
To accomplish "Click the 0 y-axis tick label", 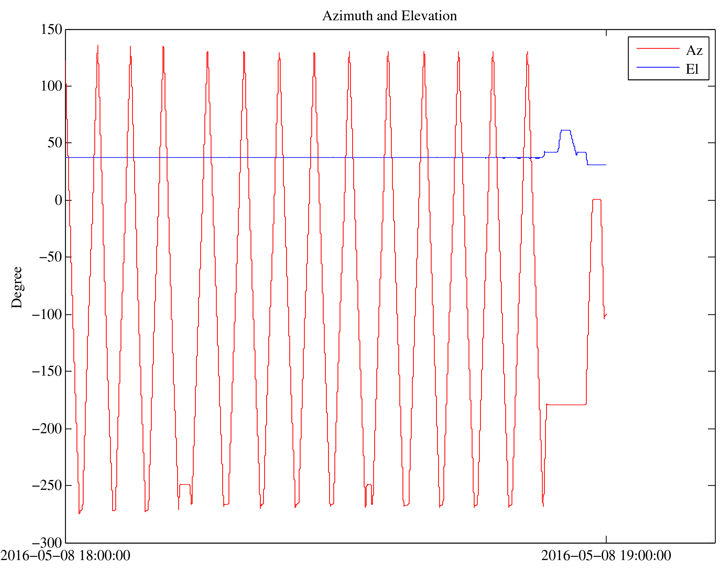I will [58, 200].
